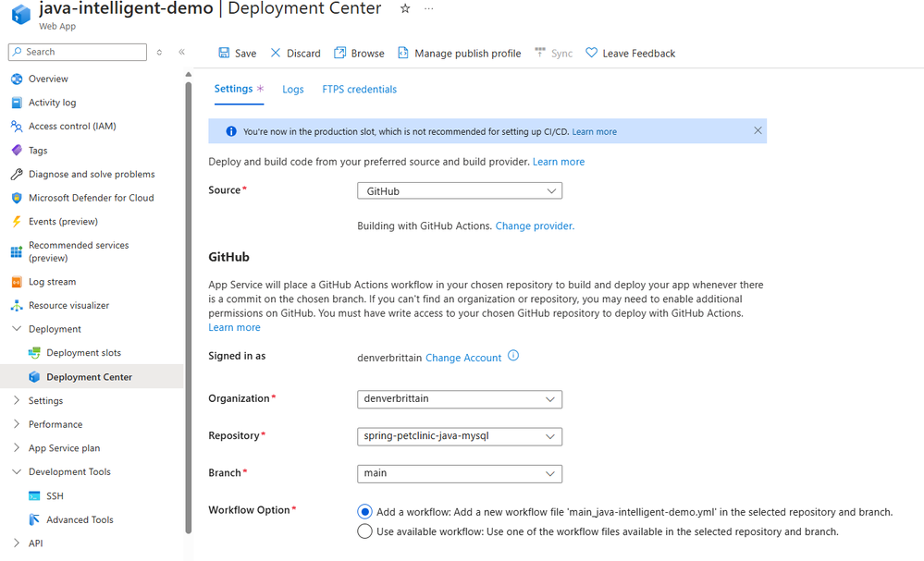The height and width of the screenshot is (561, 924).
Task: Click the Discard X icon
Action: 276,53
